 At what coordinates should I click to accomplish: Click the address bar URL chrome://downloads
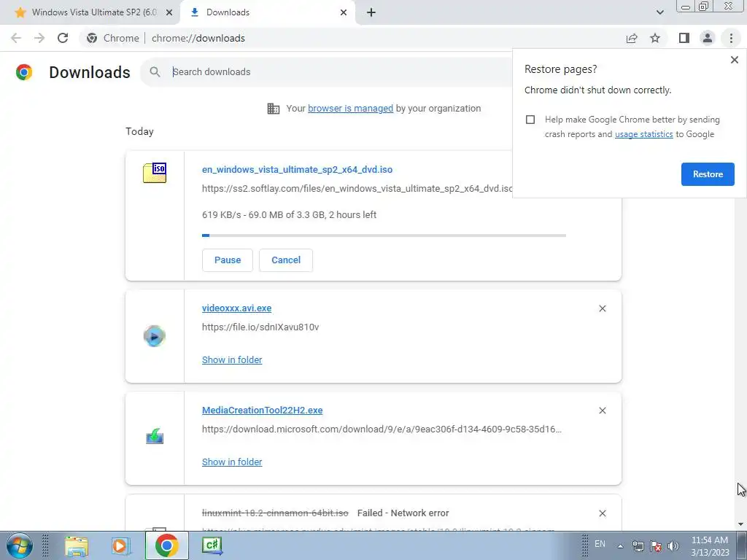point(198,38)
